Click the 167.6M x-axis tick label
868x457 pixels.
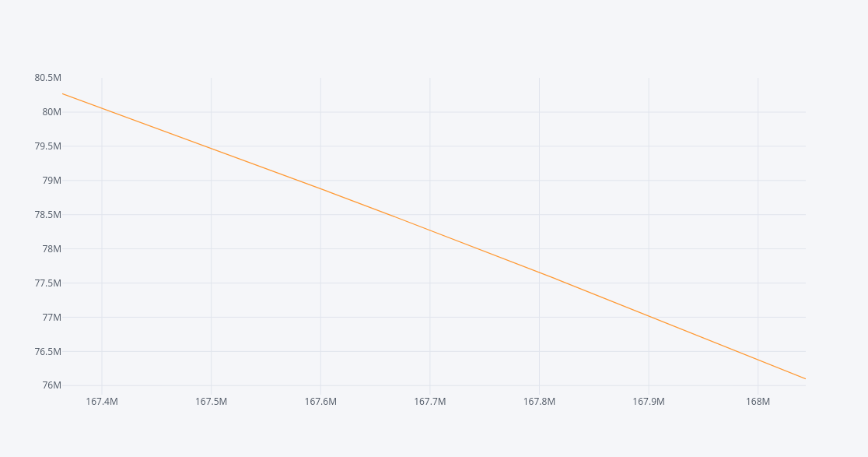pos(320,402)
